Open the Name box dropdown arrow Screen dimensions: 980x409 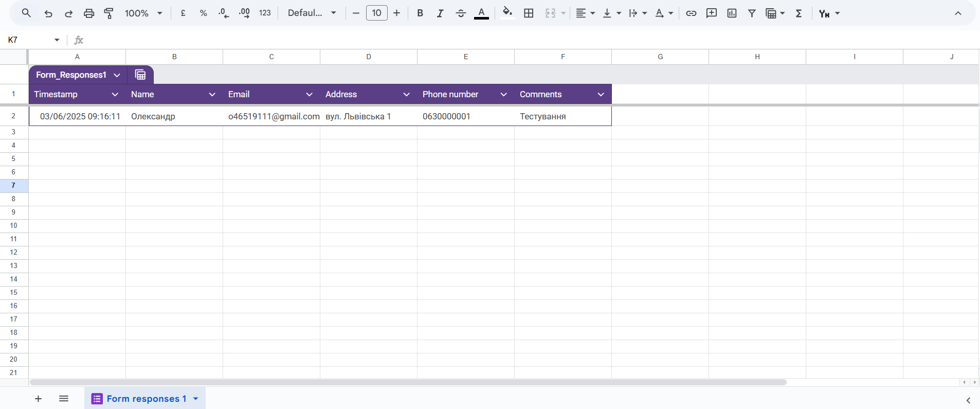[57, 40]
